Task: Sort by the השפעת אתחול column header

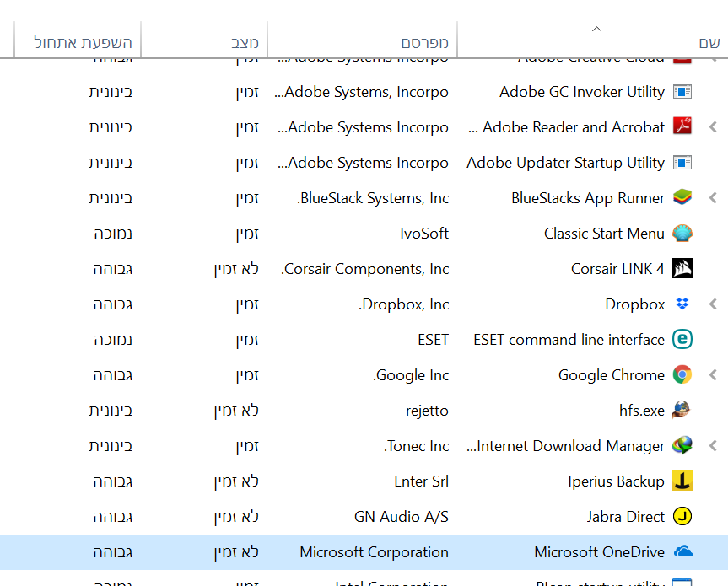Action: pos(78,40)
